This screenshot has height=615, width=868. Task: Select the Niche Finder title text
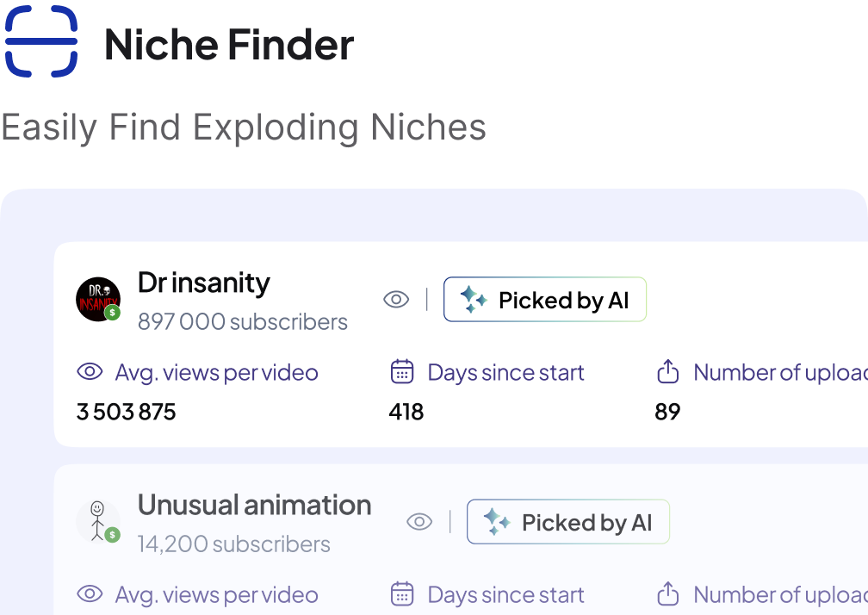(x=229, y=44)
